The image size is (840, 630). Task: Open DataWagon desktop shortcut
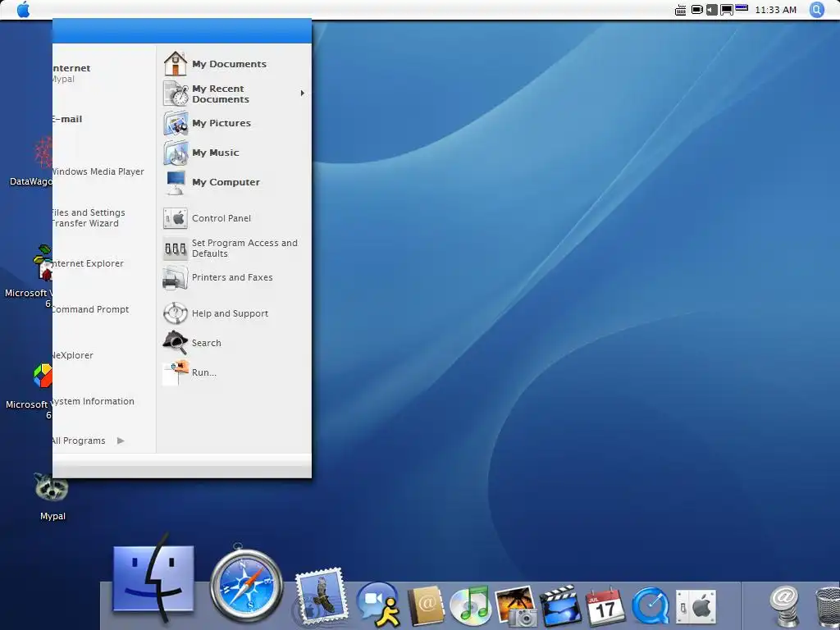tap(44, 152)
